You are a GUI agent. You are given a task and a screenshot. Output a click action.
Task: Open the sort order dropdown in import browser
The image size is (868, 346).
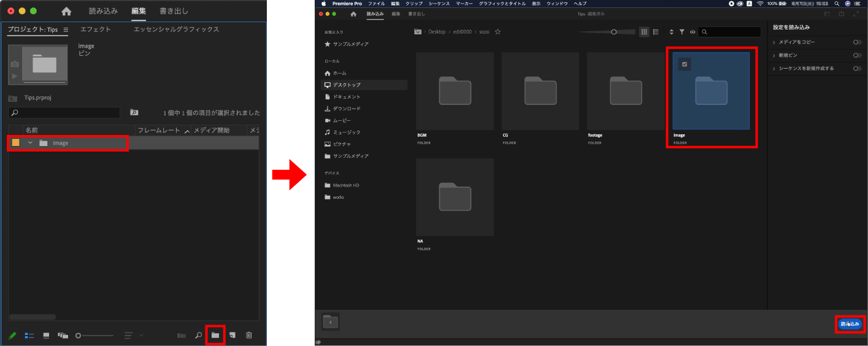[671, 32]
